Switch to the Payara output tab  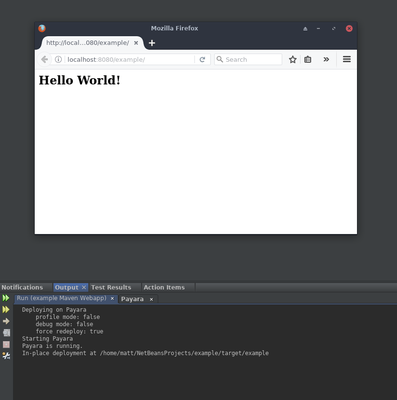click(132, 299)
